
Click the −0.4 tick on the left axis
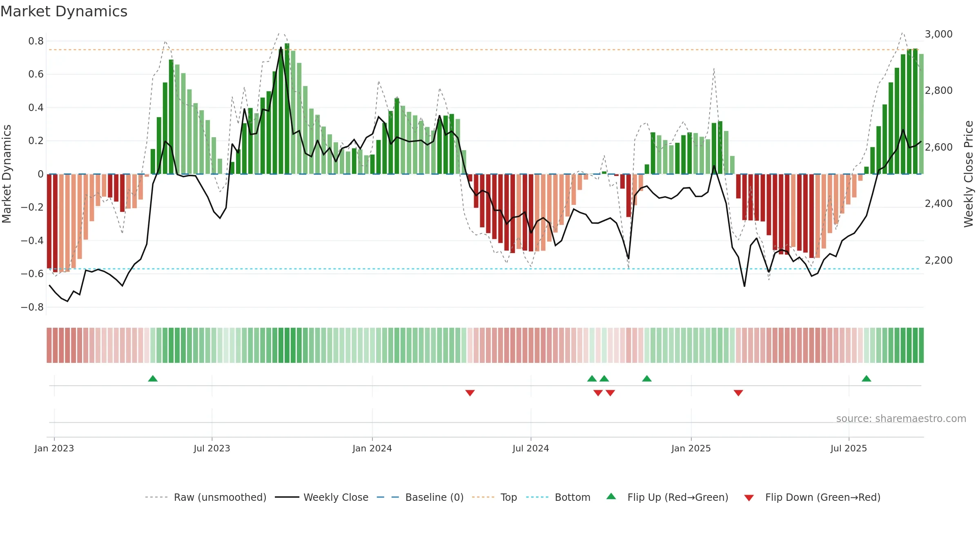pyautogui.click(x=32, y=240)
